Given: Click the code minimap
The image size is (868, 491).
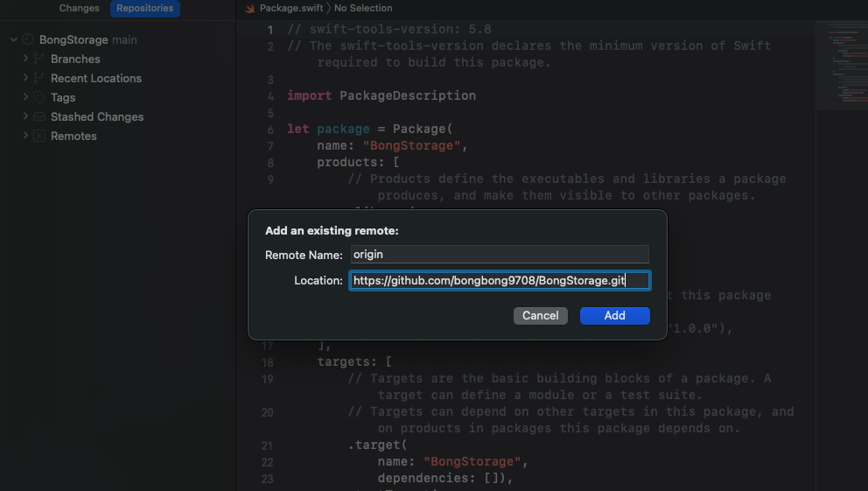Looking at the screenshot, I should tap(842, 66).
